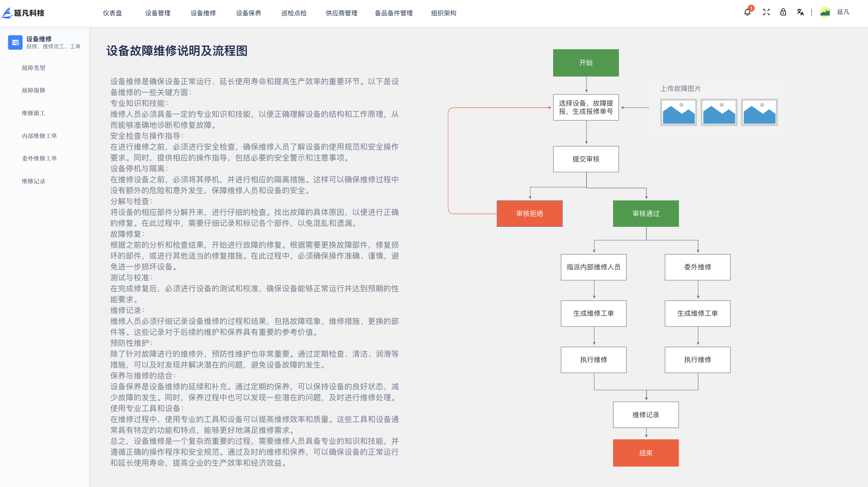Open the 委外维修工单 sidebar entry

coord(39,158)
